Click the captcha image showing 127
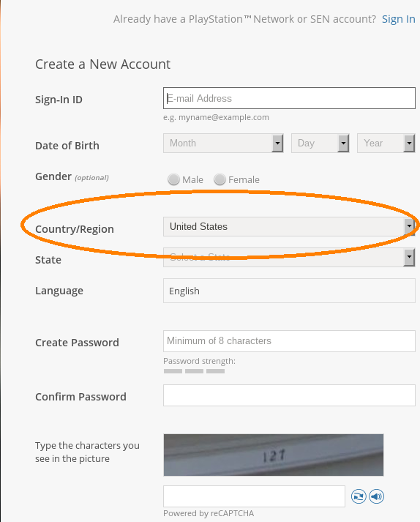 273,455
